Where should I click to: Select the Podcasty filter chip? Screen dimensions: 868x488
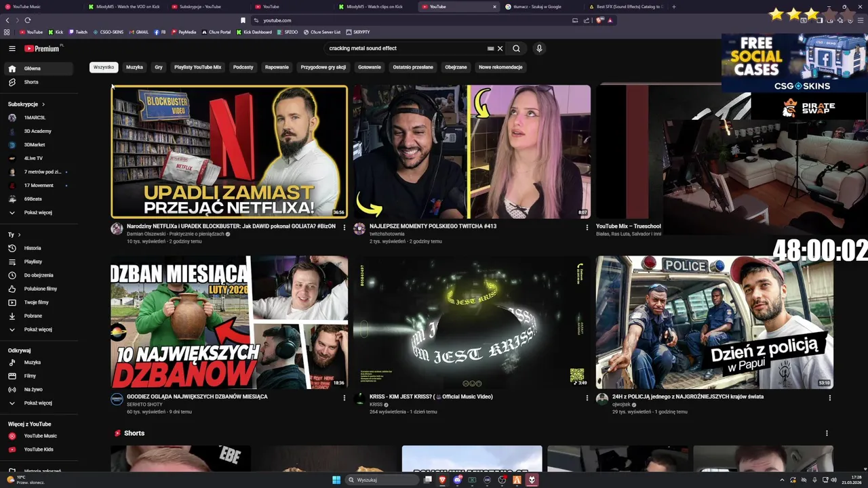click(243, 67)
